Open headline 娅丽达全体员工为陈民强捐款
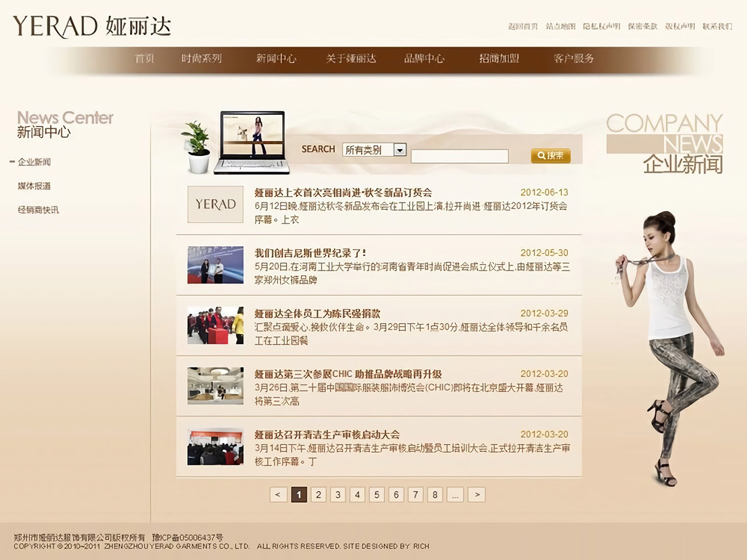The height and width of the screenshot is (560, 747). (317, 314)
